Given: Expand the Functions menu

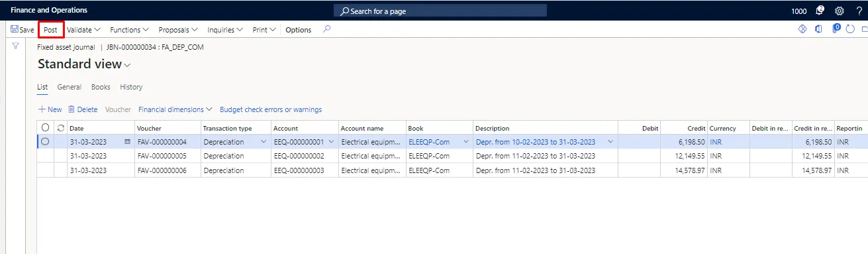Looking at the screenshot, I should pos(129,30).
